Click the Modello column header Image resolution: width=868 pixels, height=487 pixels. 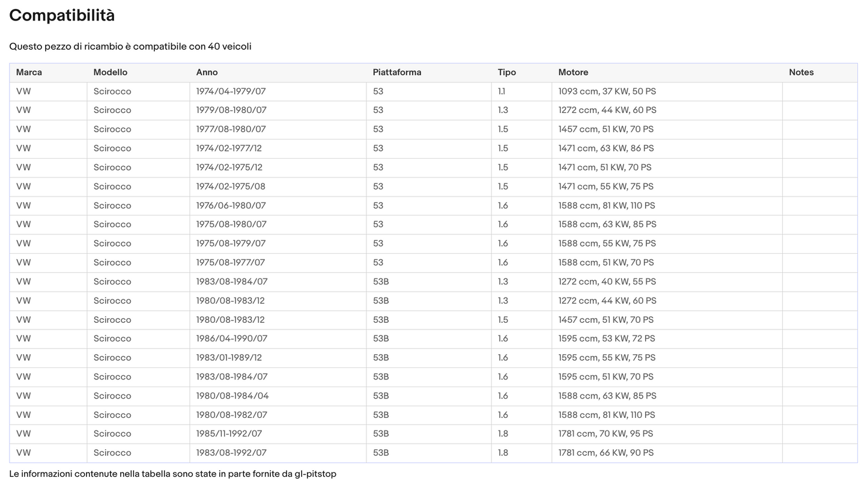pyautogui.click(x=111, y=72)
